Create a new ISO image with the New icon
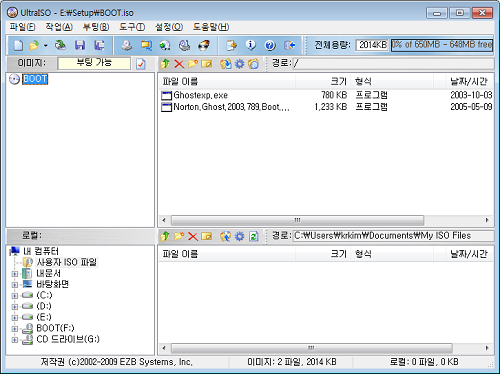Viewport: 500px width, 374px height. (18, 45)
